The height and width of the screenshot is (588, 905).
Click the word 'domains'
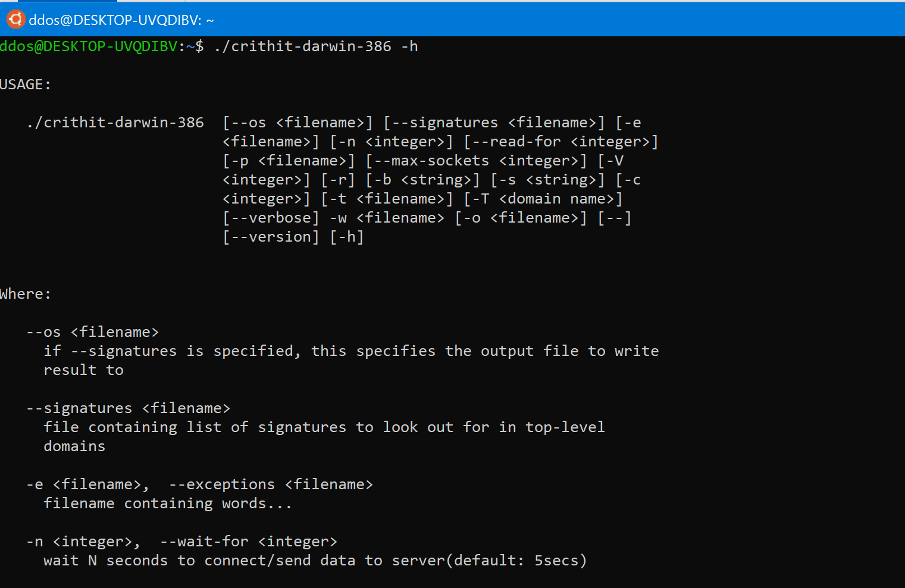coord(74,446)
